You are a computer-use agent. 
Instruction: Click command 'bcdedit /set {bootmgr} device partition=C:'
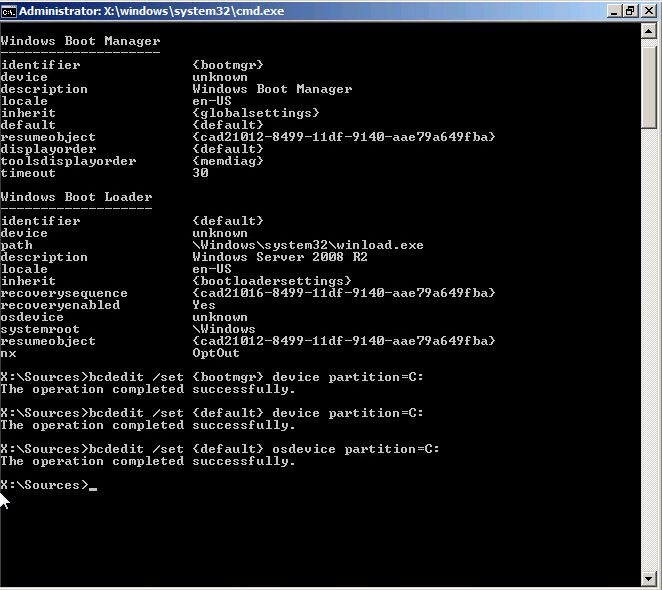(256, 377)
